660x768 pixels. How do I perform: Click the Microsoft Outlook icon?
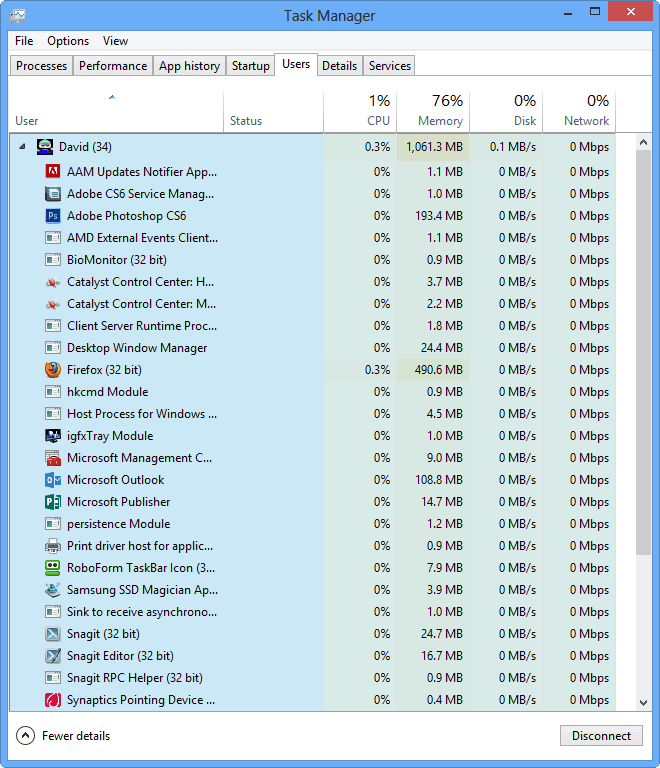pyautogui.click(x=53, y=480)
